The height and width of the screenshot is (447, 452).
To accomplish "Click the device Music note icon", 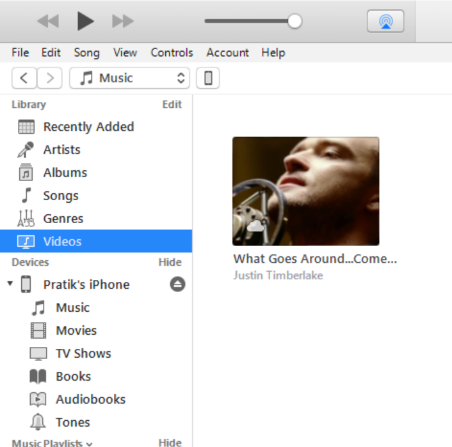I will tap(38, 308).
